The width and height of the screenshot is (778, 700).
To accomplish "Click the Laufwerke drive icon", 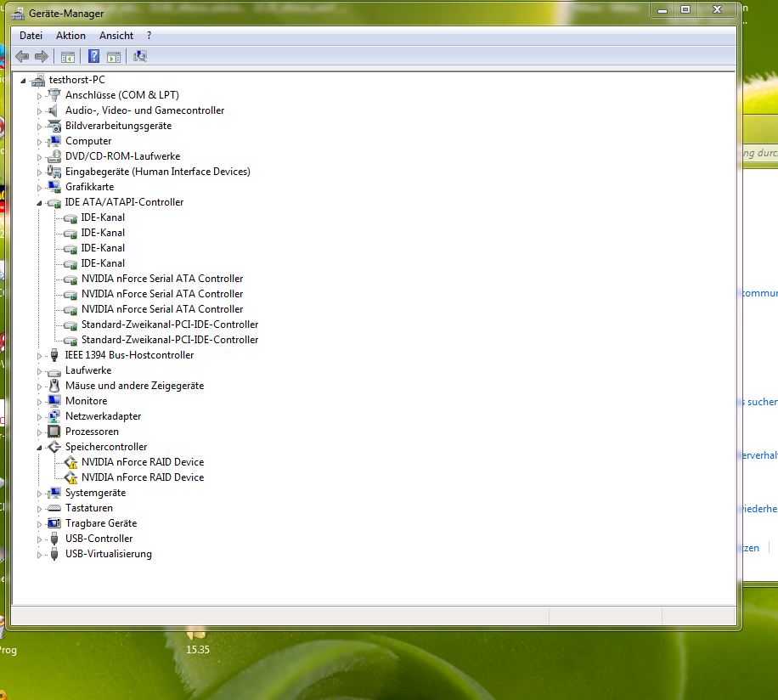I will point(54,371).
